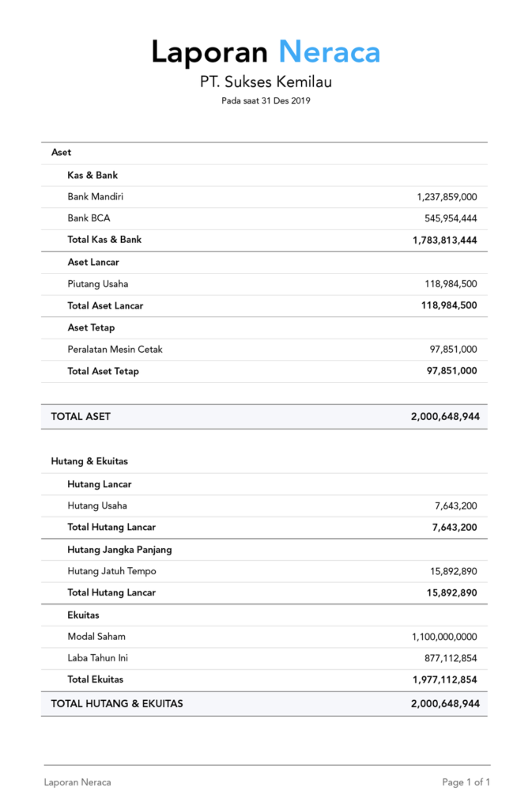
Task: Click the TOTAL HUTANG & EKUITAS row label
Action: (117, 703)
